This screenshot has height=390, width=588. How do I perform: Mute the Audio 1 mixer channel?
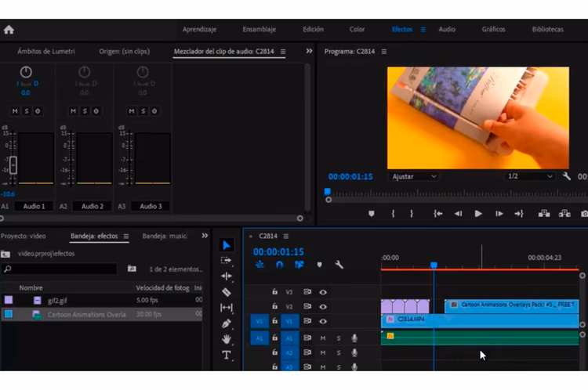point(15,110)
